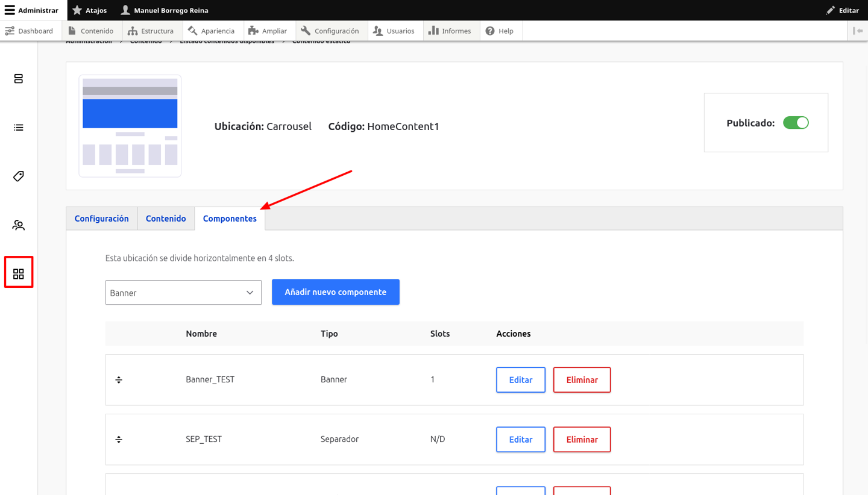Edit the SEP_TEST component
Screen dimensions: 868x495
[x=521, y=440]
